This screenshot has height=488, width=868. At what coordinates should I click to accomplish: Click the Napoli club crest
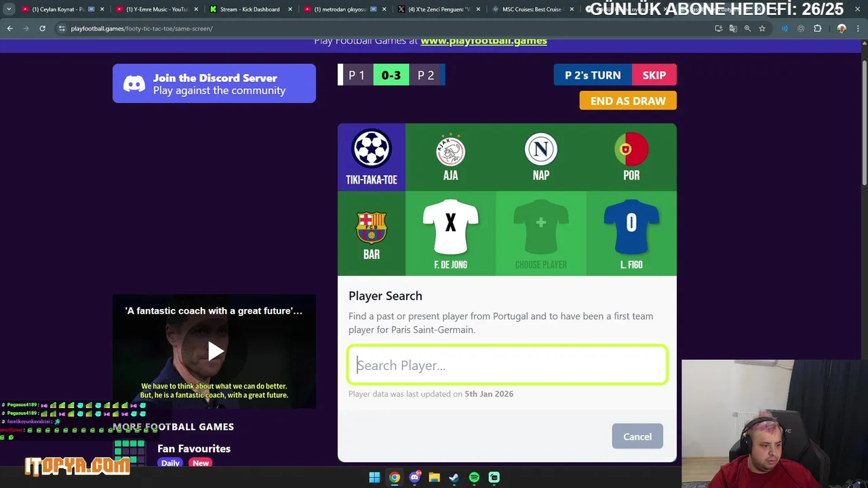[x=540, y=150]
